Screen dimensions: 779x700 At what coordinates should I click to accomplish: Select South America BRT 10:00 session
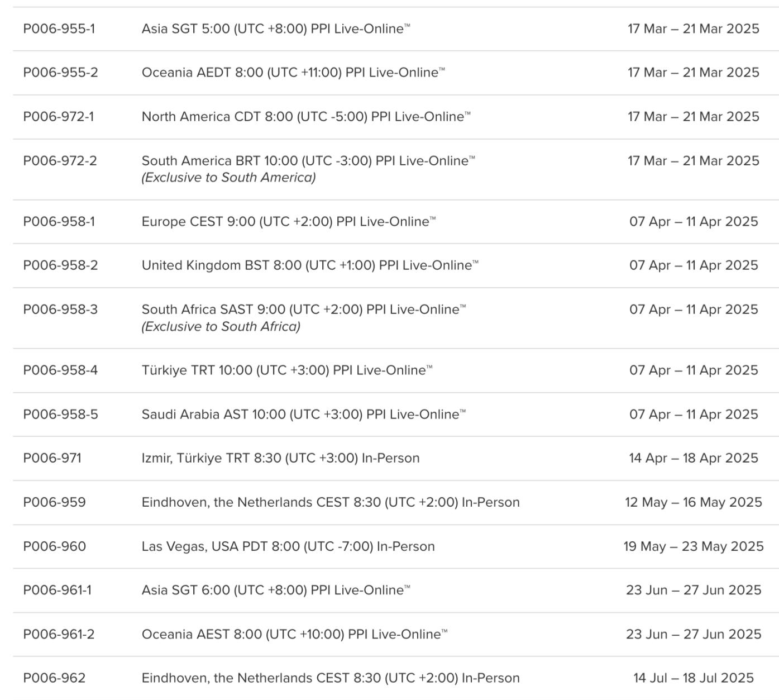click(x=308, y=161)
